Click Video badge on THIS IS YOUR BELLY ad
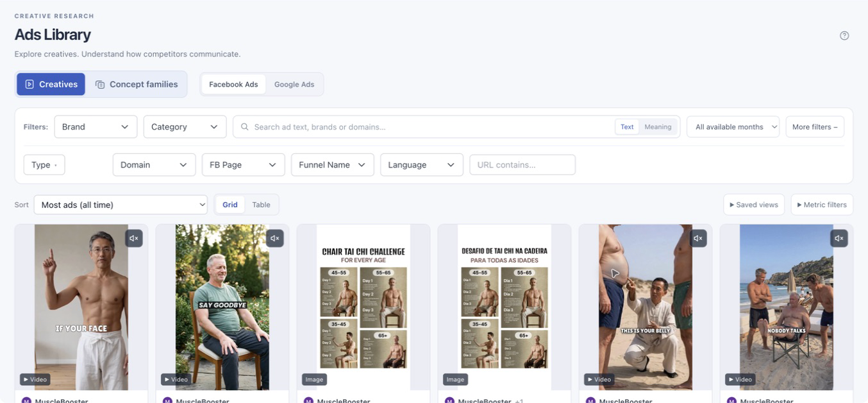Viewport: 868px width, 403px height. pyautogui.click(x=599, y=379)
